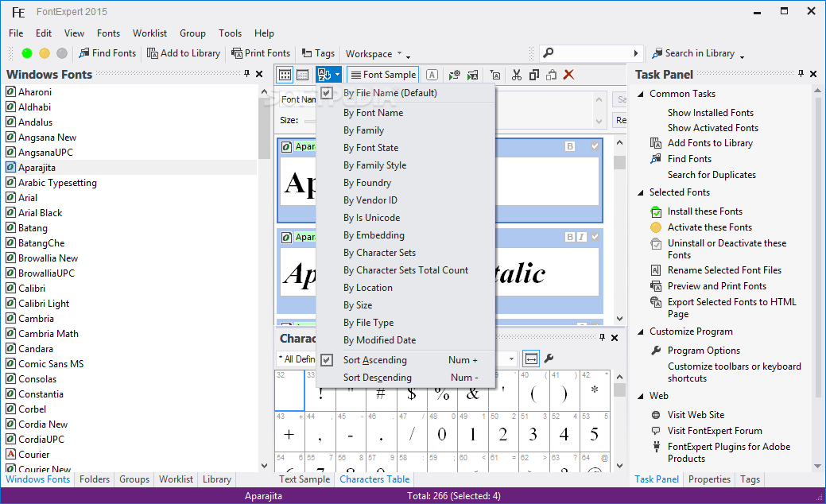Open the Search in Library options arrow
The width and height of the screenshot is (826, 504).
[x=742, y=56]
